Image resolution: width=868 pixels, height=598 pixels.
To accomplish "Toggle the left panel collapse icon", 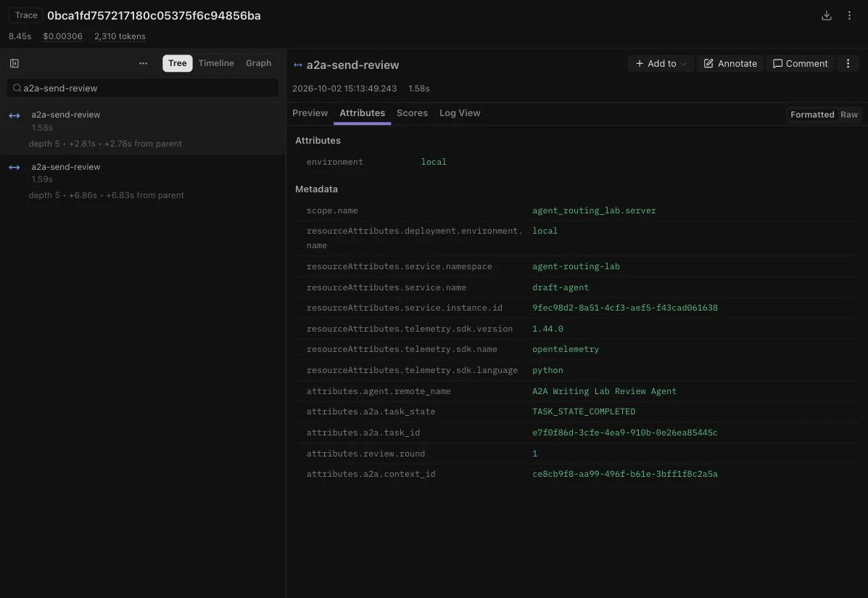I will point(15,63).
